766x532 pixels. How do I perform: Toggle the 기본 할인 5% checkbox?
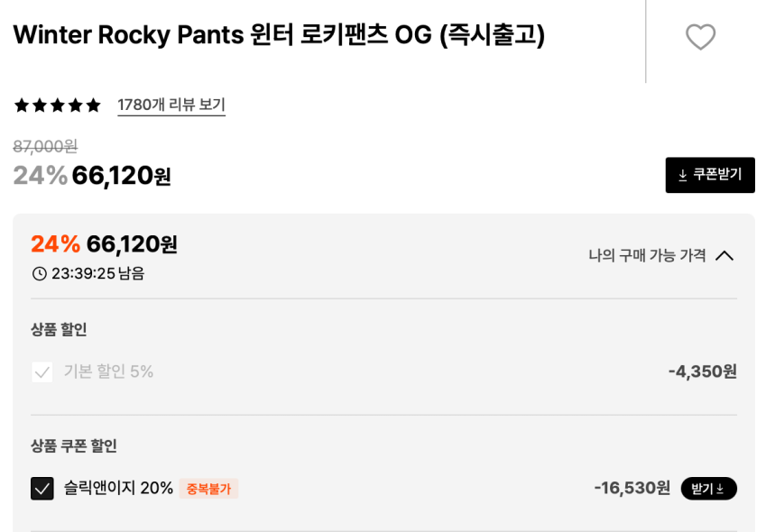(42, 371)
